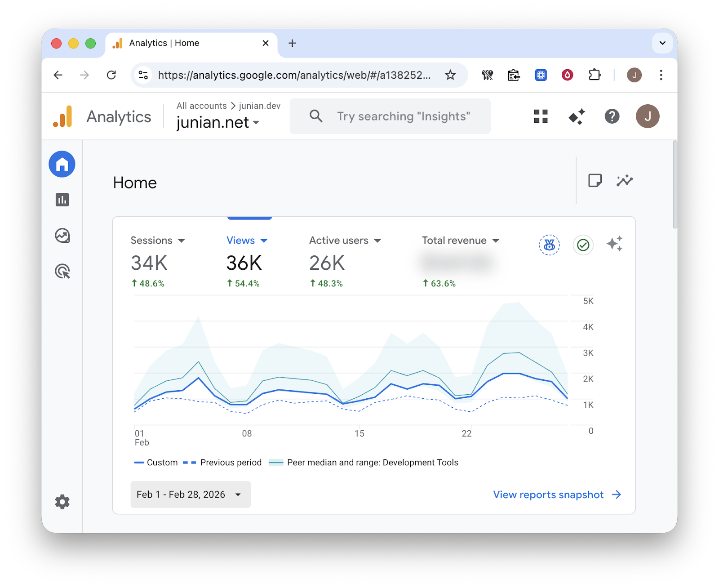This screenshot has height=588, width=719.
Task: Click the sparkle icon in the metrics card
Action: click(x=614, y=244)
